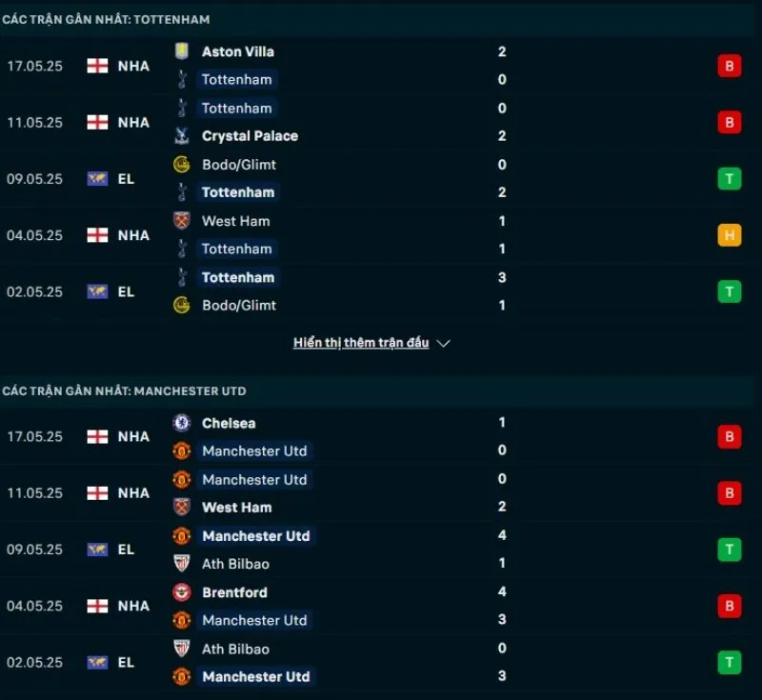Click the 'Các trận gần nhất: Tottenham' header
The image size is (762, 700).
[x=107, y=19]
